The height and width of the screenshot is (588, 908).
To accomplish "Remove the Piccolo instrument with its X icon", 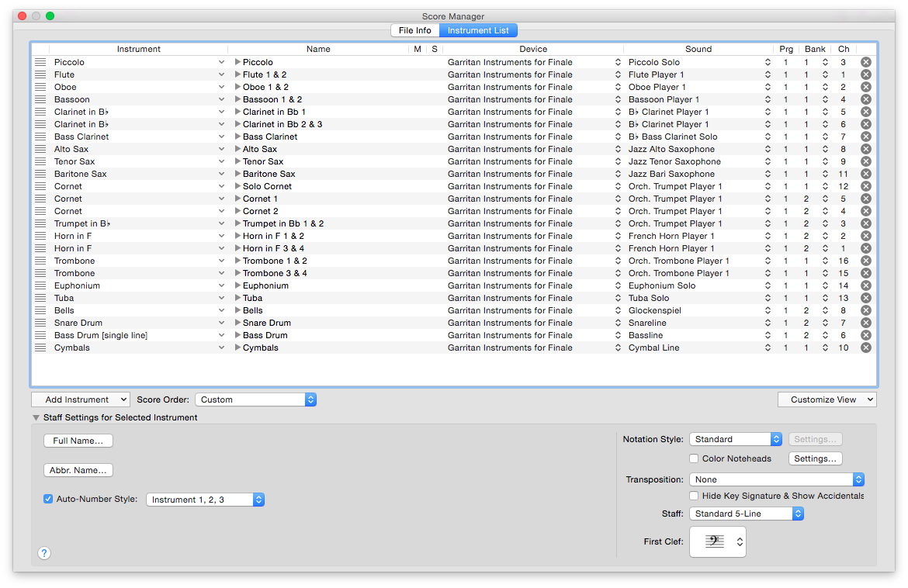I will click(x=866, y=62).
